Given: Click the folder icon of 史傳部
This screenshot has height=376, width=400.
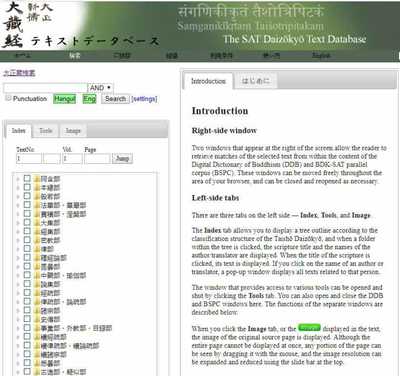Looking at the screenshot, I should 37,319.
